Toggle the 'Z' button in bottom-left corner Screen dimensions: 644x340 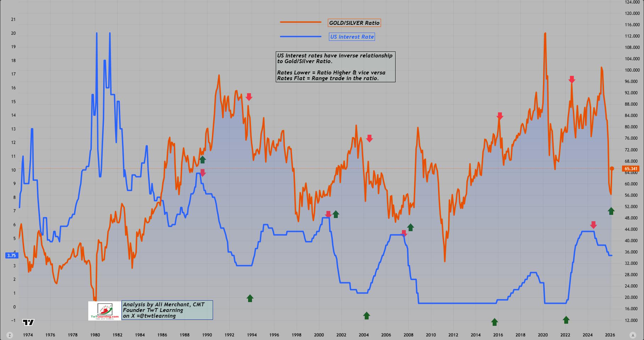10,335
